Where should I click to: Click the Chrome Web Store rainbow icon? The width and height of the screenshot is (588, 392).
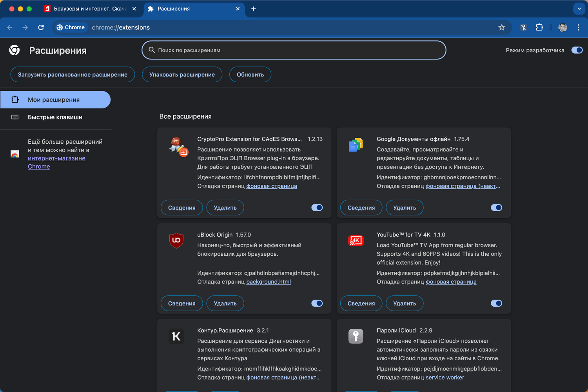15,154
